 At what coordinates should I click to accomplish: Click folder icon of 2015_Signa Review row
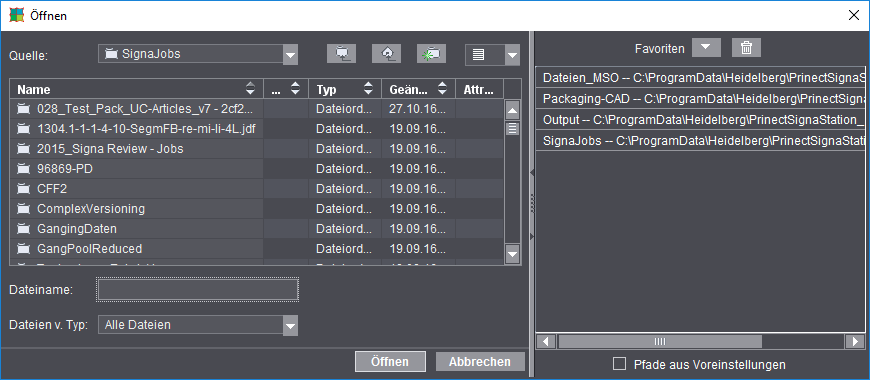click(x=23, y=149)
